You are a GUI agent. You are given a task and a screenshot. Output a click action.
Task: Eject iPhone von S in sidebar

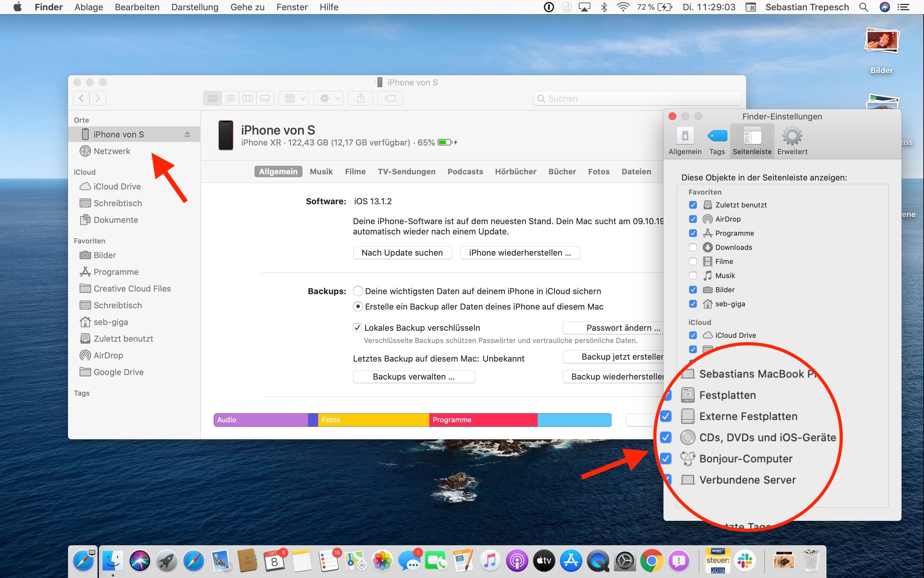(x=187, y=134)
